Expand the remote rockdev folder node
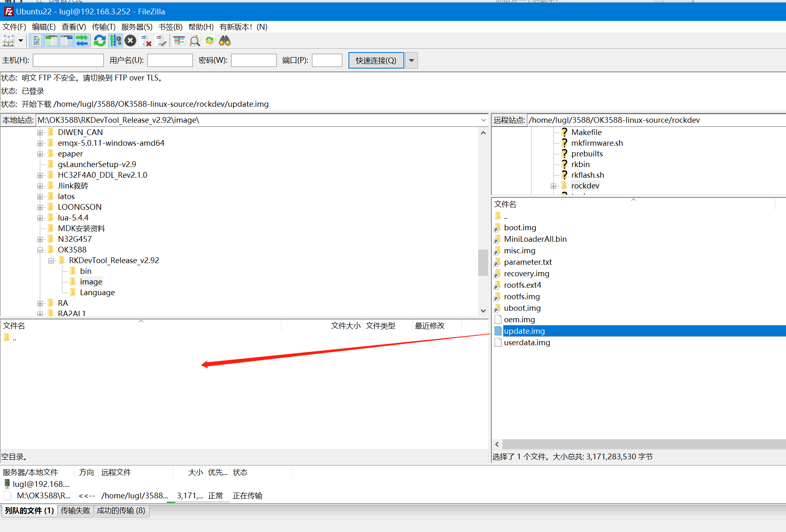This screenshot has height=532, width=786. pyautogui.click(x=553, y=186)
